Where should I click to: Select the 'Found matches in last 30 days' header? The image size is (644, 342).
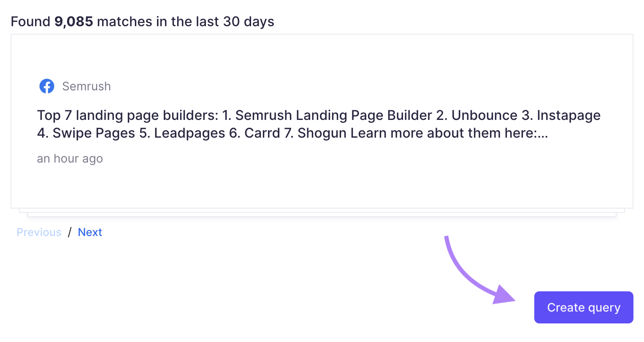(x=143, y=21)
